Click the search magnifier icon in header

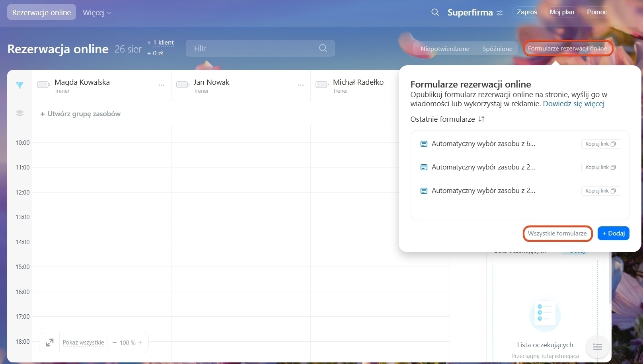(435, 12)
